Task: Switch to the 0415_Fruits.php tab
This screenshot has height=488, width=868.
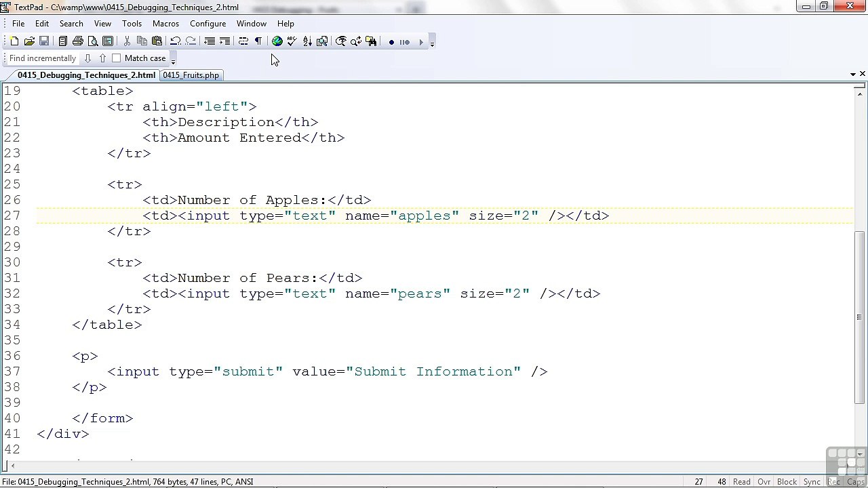Action: (x=191, y=75)
